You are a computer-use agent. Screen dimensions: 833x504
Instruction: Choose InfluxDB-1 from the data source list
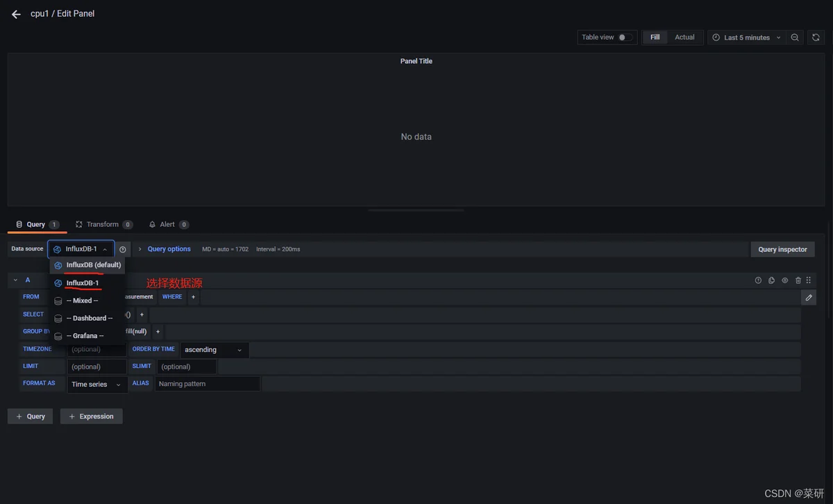[x=87, y=283]
